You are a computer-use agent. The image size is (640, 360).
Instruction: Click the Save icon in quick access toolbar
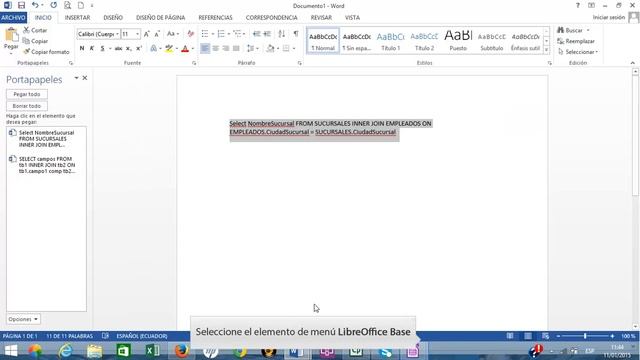[x=21, y=6]
